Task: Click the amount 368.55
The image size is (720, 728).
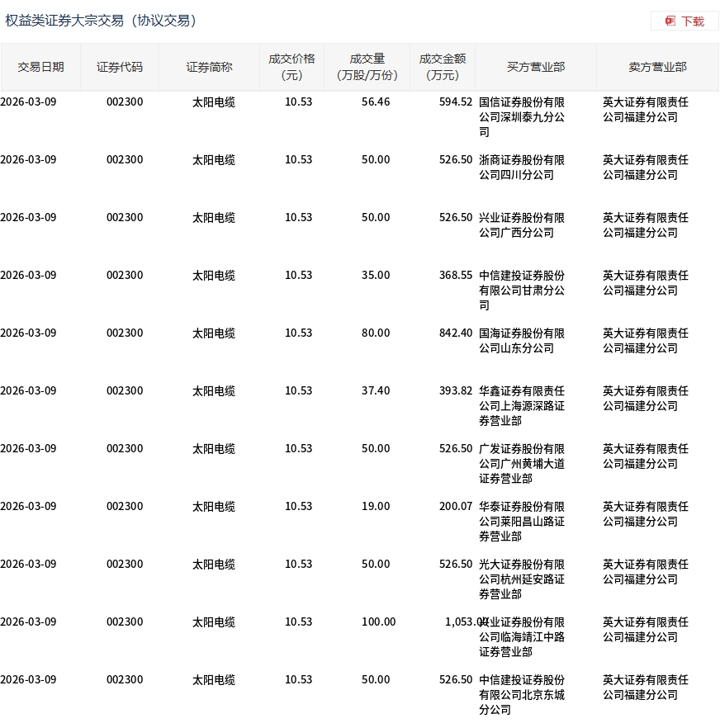Action: [455, 276]
